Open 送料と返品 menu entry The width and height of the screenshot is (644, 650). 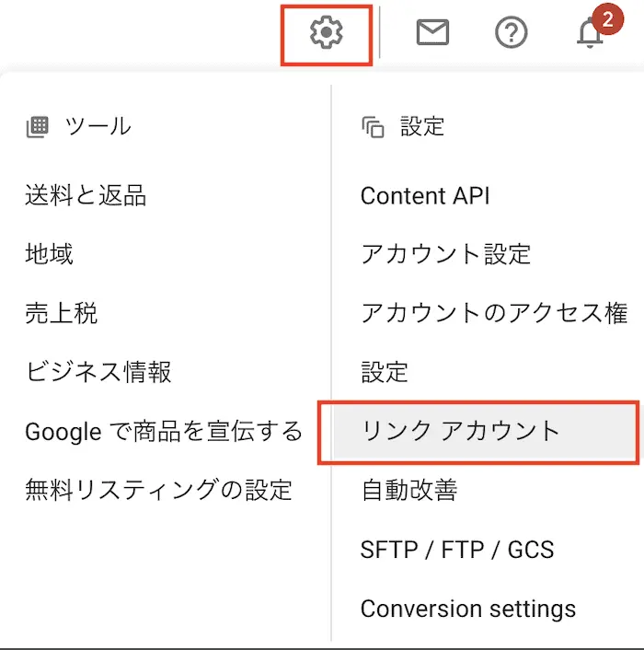point(86,195)
